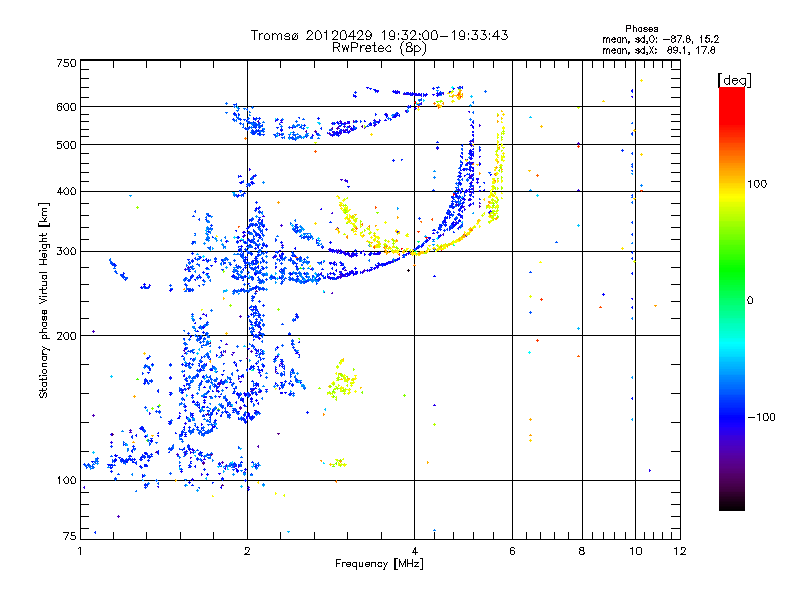Click the 'mean, sd,X: 89.1, 17.8' line
The image size is (800, 600).
point(659,50)
